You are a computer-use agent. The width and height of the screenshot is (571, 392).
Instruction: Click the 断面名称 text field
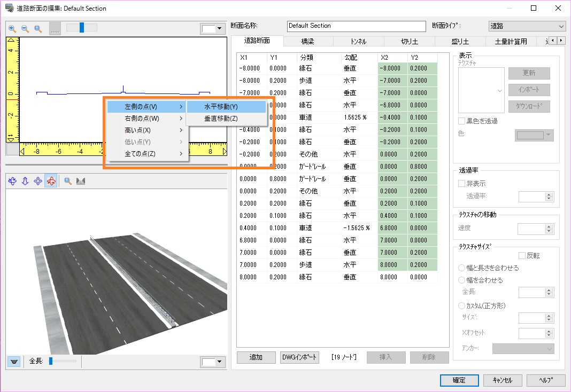tap(356, 26)
